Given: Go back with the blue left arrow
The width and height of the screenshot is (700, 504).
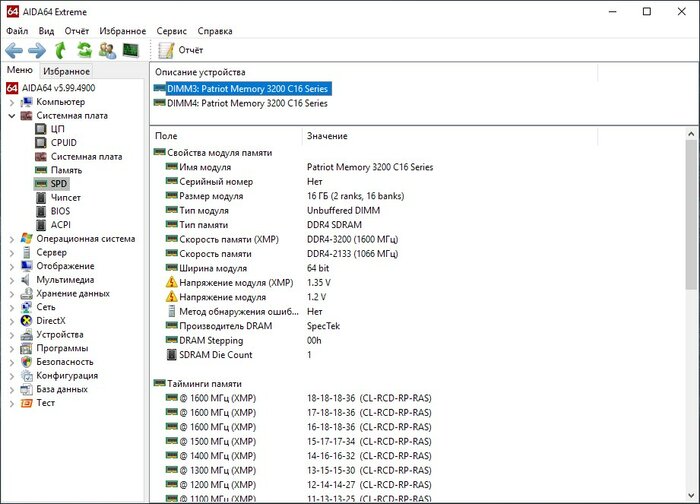Looking at the screenshot, I should [x=14, y=50].
